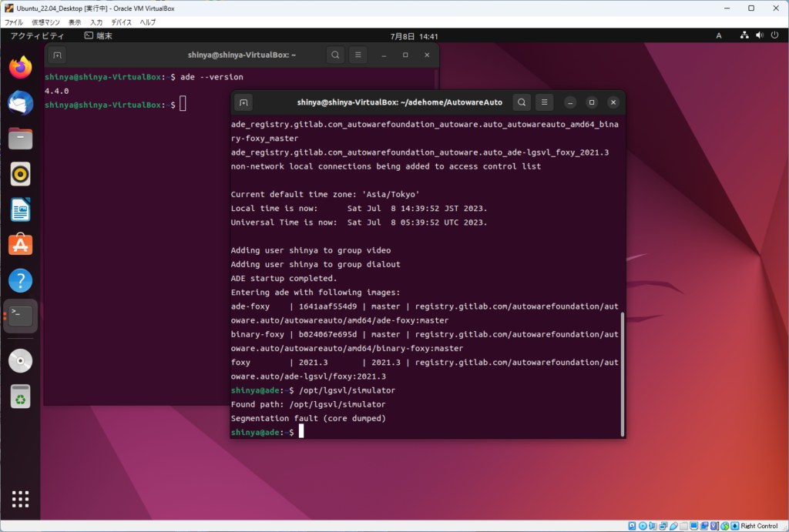Open the clock showing 7月8日 14:41

coord(414,36)
